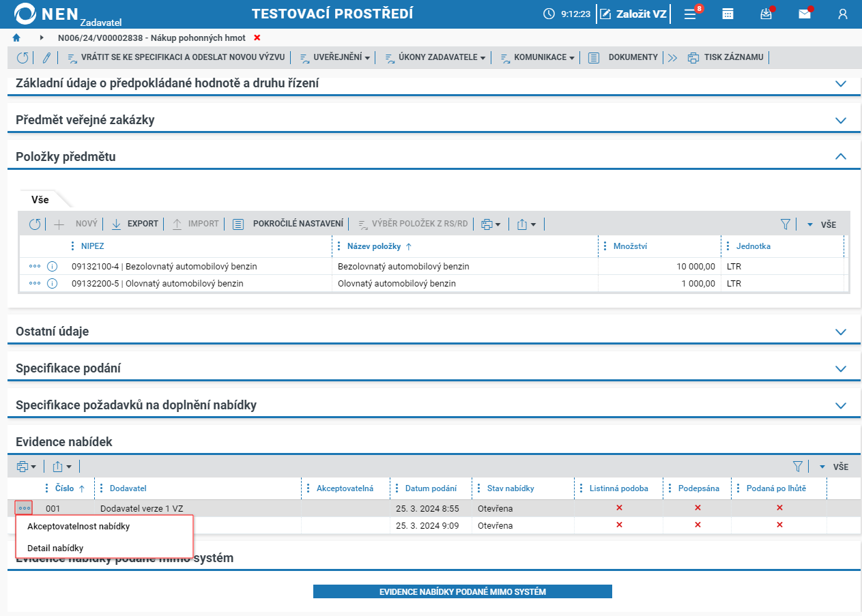Open column menu for Listinná podoba column
Screen dimensions: 862x616
point(581,488)
